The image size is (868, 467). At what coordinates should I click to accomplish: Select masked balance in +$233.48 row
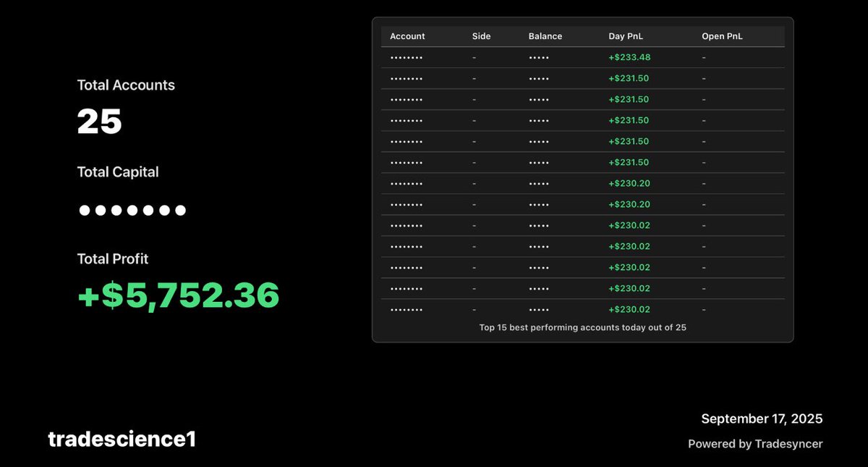coord(539,57)
